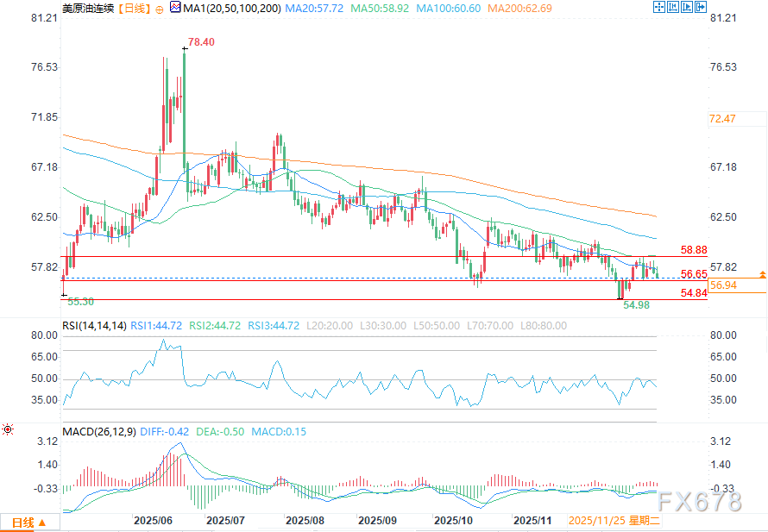Open the 【日线】 timeframe label at top
This screenshot has height=532, width=768.
[x=132, y=9]
